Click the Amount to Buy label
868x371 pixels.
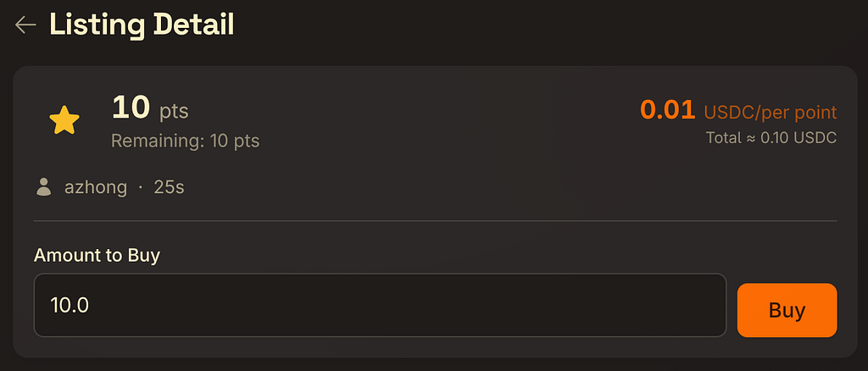[97, 255]
